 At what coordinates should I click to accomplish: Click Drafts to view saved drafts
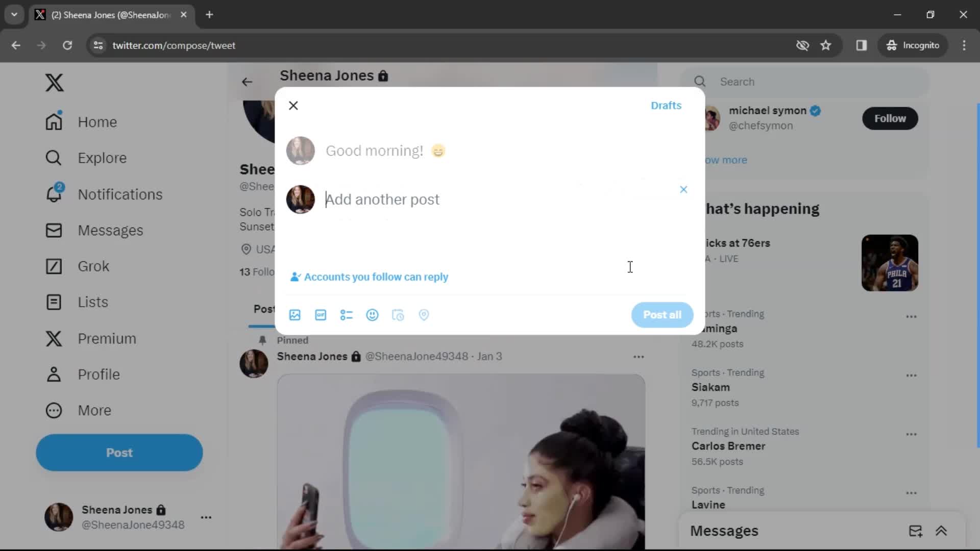tap(666, 105)
